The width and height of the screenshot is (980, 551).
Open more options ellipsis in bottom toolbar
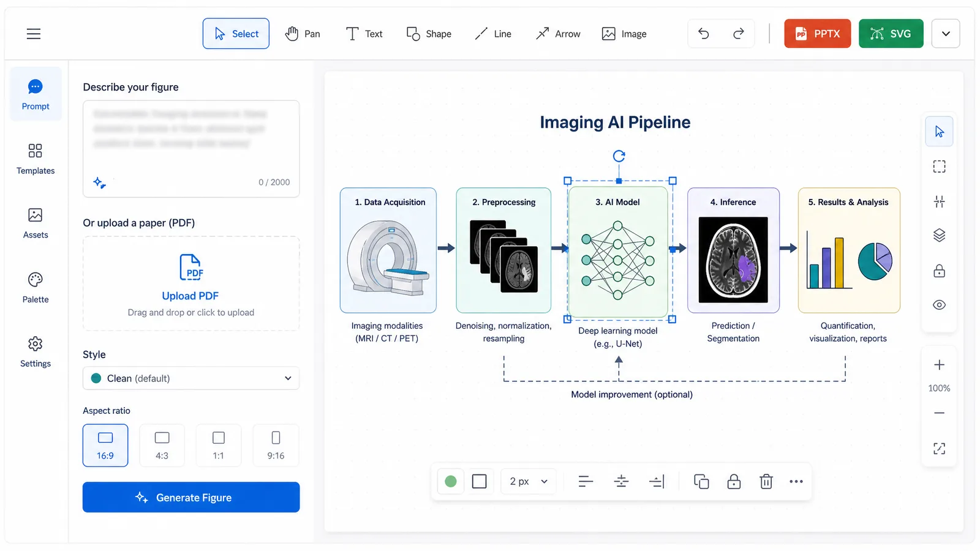pos(796,482)
